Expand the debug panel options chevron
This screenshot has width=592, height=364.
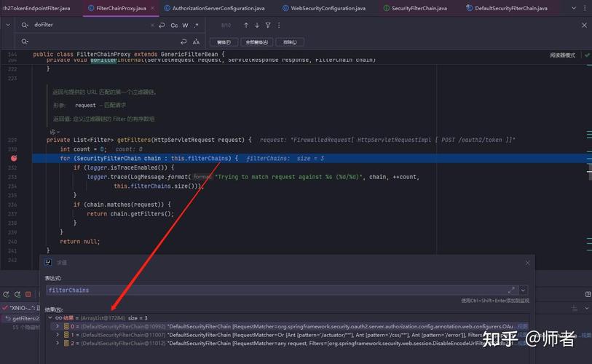click(587, 308)
